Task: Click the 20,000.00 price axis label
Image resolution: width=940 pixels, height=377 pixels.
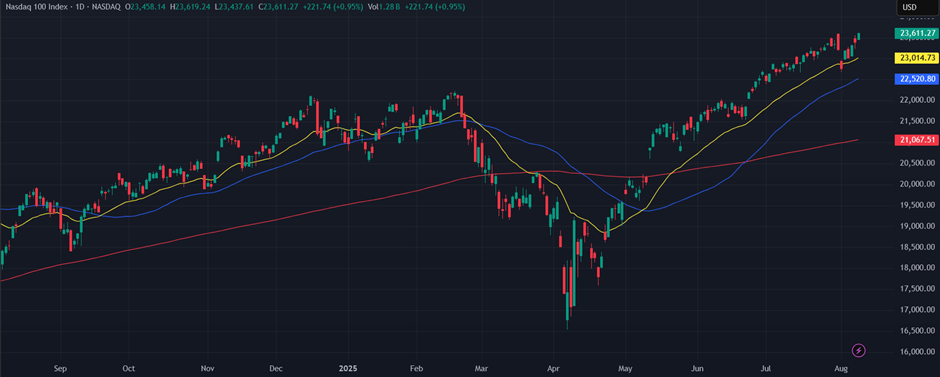Action: [917, 184]
